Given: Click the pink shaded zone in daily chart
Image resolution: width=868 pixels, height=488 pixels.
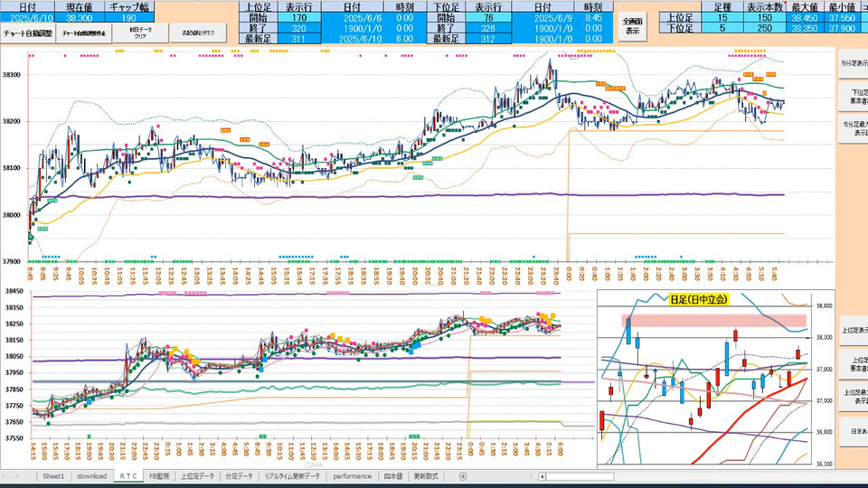Looking at the screenshot, I should (714, 320).
